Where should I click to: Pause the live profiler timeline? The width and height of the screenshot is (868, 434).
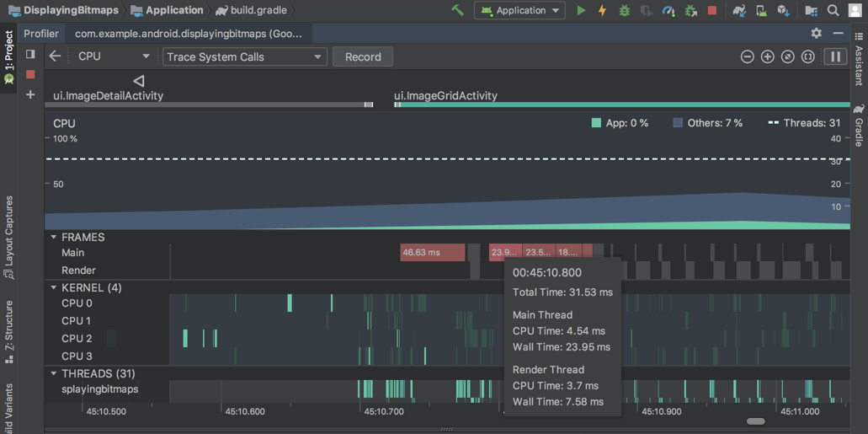pos(835,56)
